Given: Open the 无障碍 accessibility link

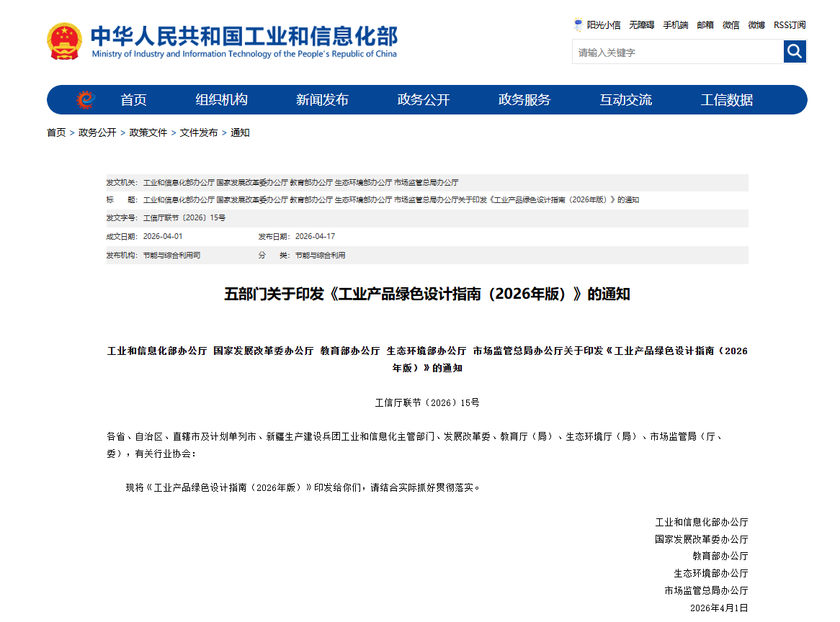Looking at the screenshot, I should [642, 25].
